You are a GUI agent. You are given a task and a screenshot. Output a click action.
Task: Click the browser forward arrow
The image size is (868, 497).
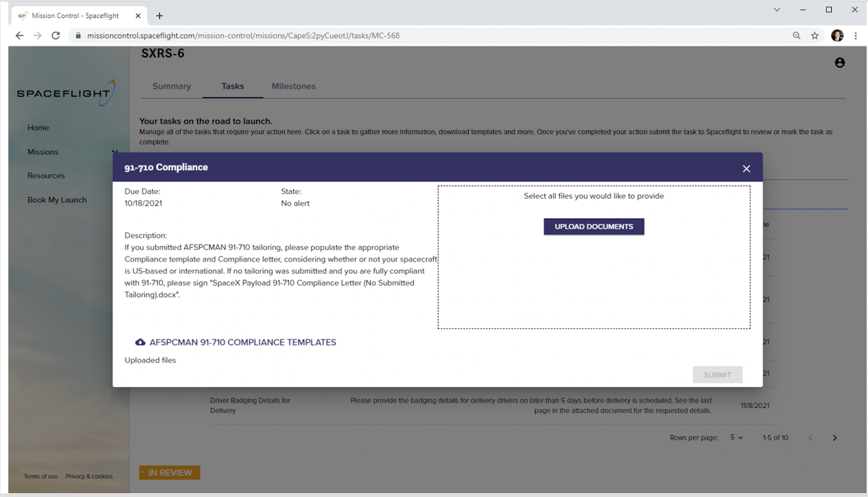tap(37, 36)
